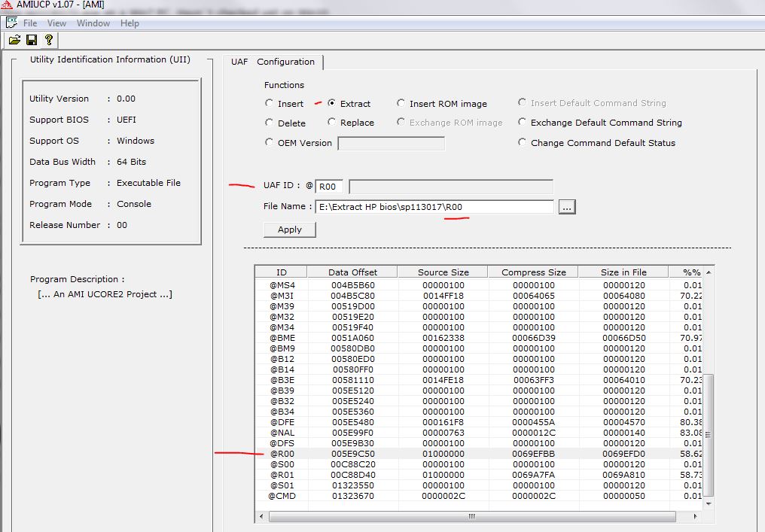Open the File menu
Image resolution: width=765 pixels, height=532 pixels.
[30, 23]
